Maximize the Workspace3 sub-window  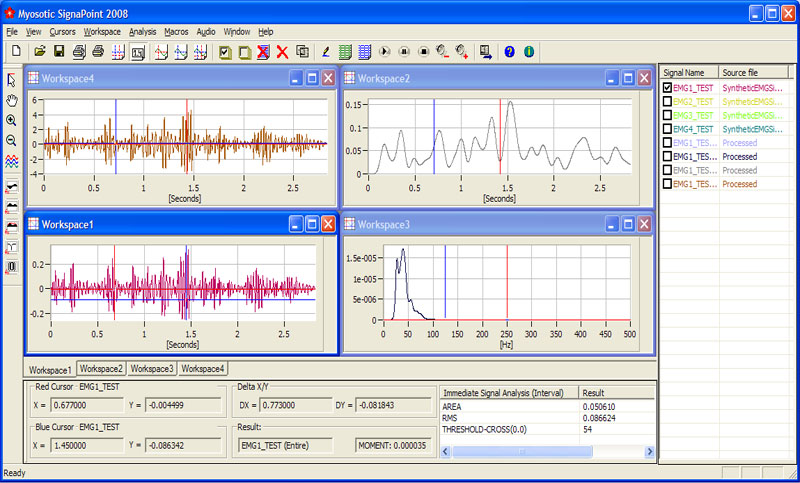click(x=628, y=224)
